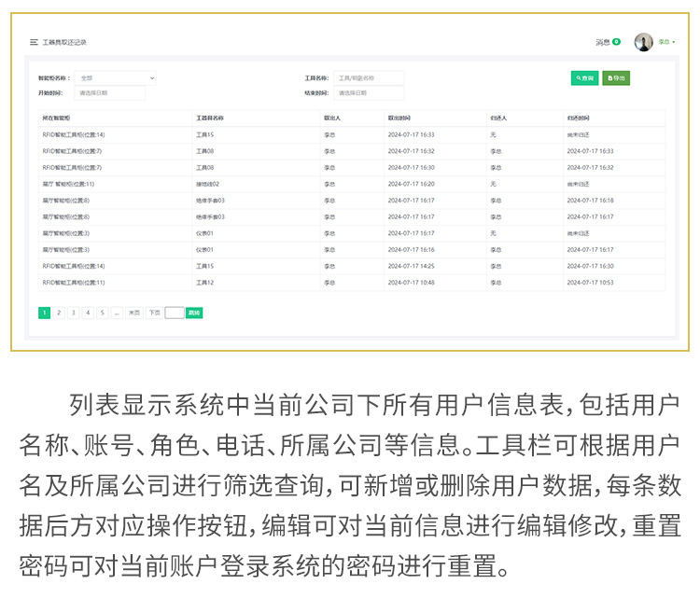Click the 工具名称 search input
The image size is (700, 612).
[368, 78]
